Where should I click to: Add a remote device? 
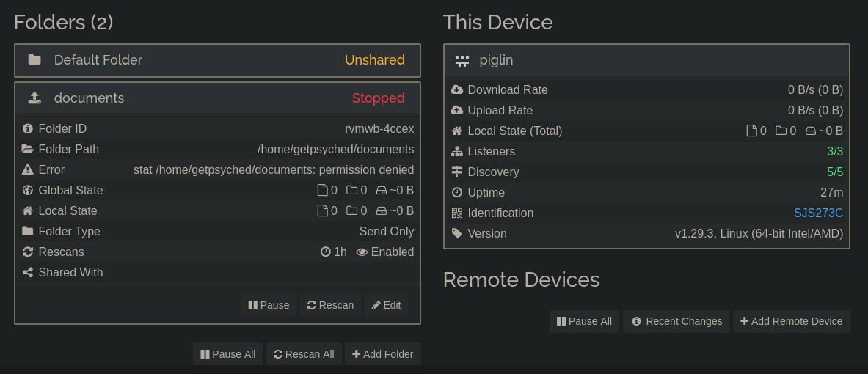pyautogui.click(x=792, y=321)
